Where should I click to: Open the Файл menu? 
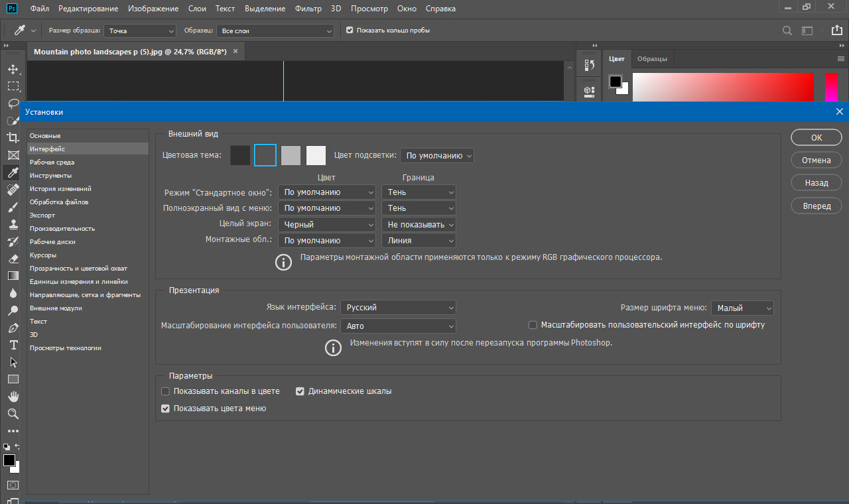coord(40,9)
